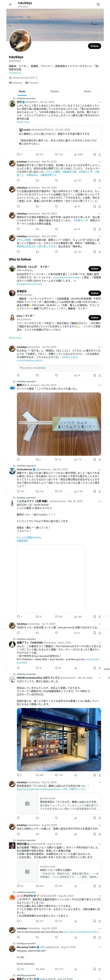Viewport: 110px width, 980px height.
Task: Open three-dot menu on Testosterone repost
Action: click(100, 469)
